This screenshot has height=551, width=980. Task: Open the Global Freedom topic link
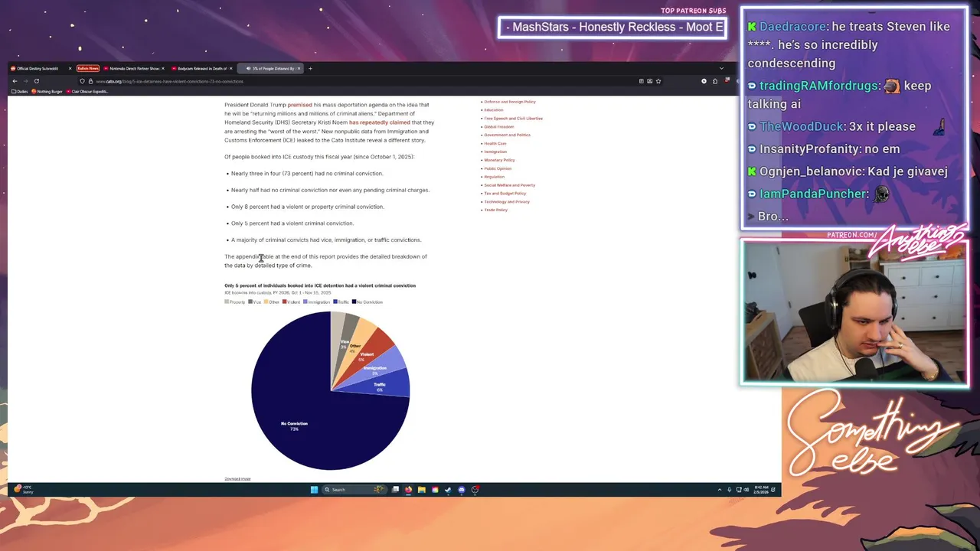499,127
